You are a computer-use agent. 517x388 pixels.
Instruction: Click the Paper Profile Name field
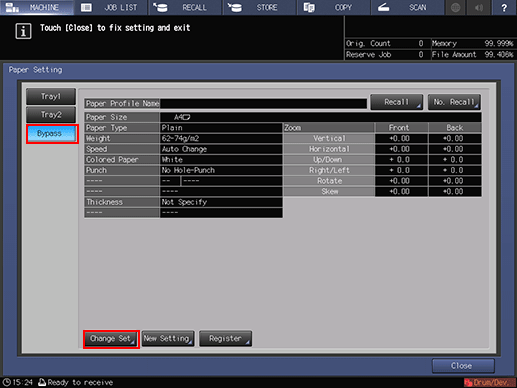(x=263, y=104)
